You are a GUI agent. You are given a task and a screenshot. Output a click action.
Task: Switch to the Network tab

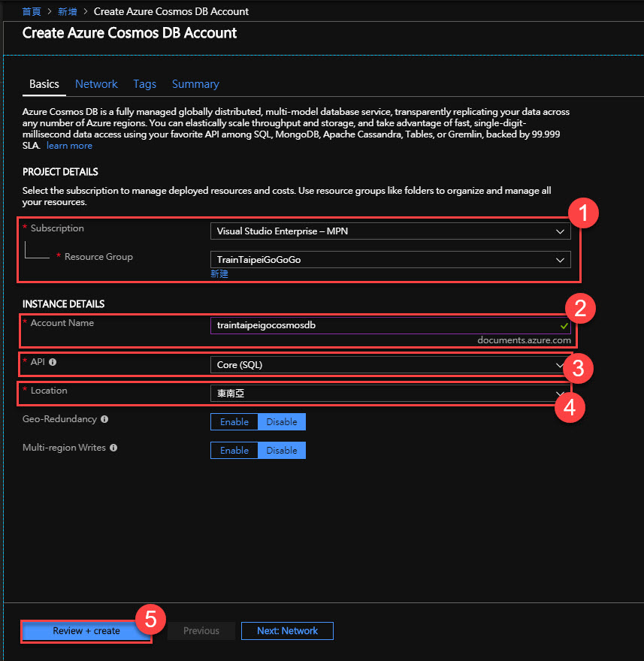(x=96, y=84)
